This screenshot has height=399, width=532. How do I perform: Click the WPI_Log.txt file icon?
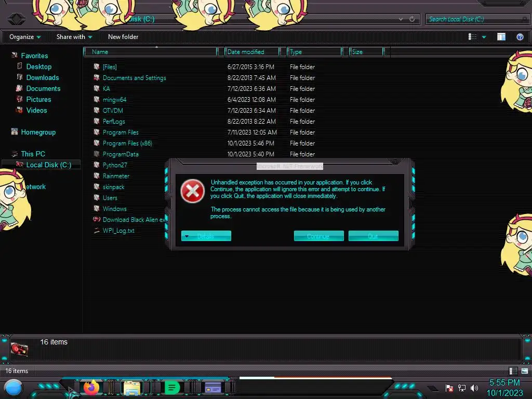97,230
